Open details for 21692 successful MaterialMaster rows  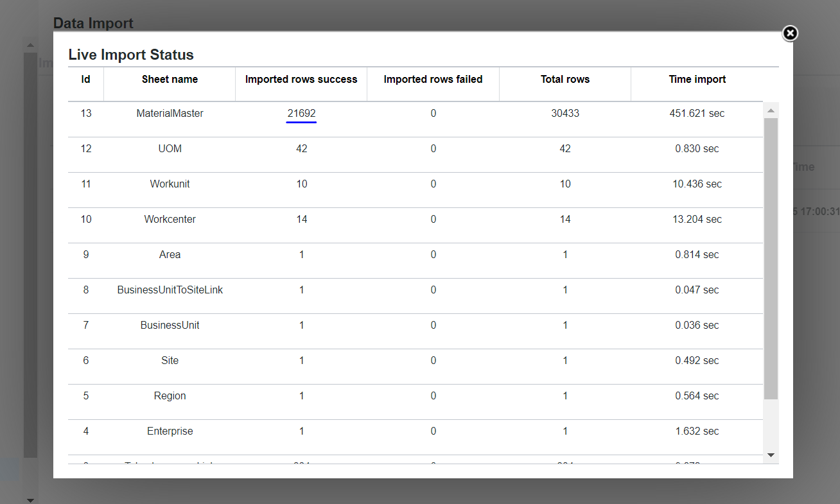point(301,113)
